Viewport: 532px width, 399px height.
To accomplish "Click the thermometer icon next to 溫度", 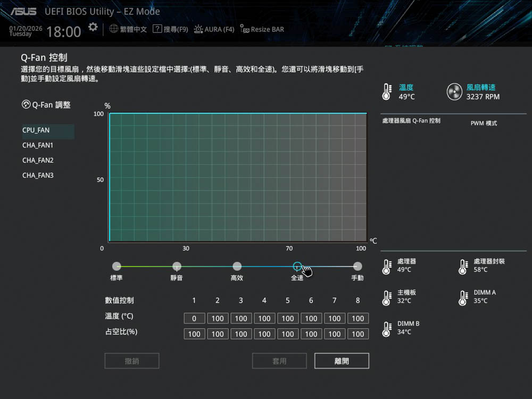I will 387,92.
